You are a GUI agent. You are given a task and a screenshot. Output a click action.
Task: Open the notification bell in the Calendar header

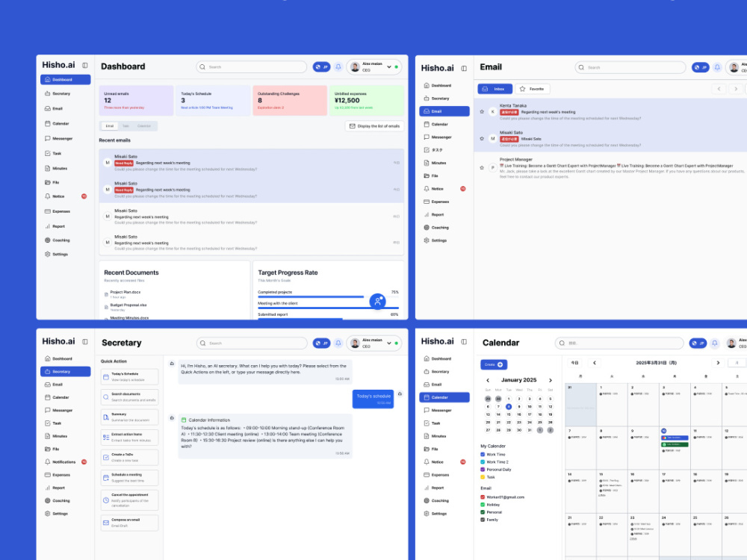(x=715, y=343)
